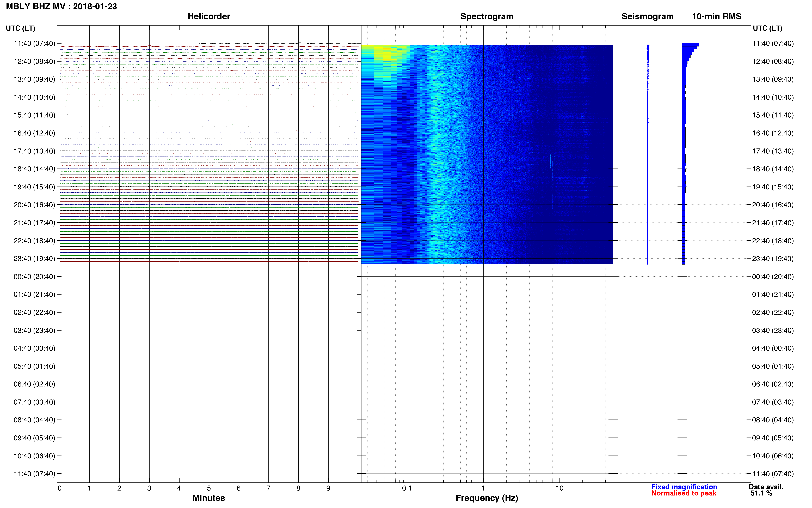This screenshot has width=812, height=508.
Task: Click the longest top bar in the 10-min RMS chart
Action: 691,45
